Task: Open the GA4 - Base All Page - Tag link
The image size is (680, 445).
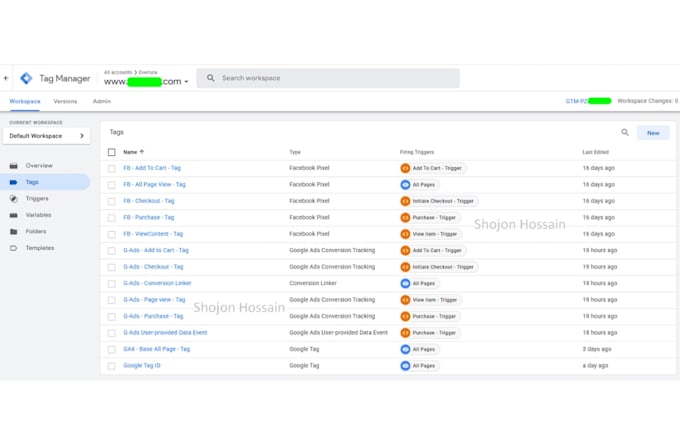Action: click(x=157, y=350)
